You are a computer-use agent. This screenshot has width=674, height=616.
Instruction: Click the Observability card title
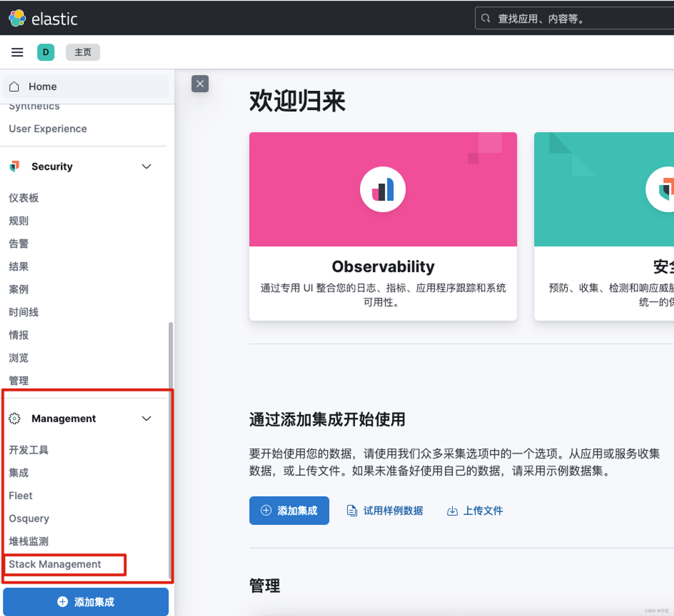[x=383, y=266]
